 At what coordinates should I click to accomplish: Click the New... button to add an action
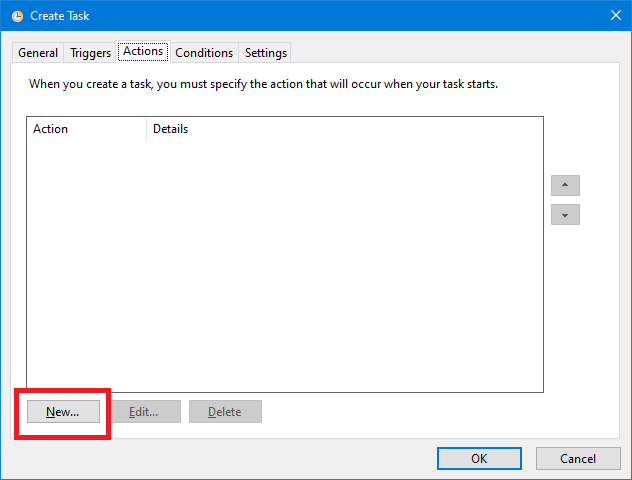pos(63,411)
